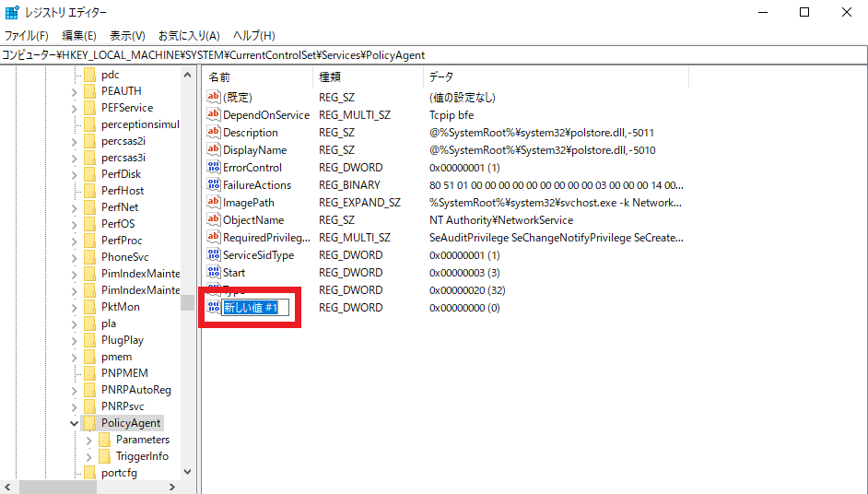Screen dimensions: 868x494
Task: Click the PktMon folder icon
Action: (89, 307)
